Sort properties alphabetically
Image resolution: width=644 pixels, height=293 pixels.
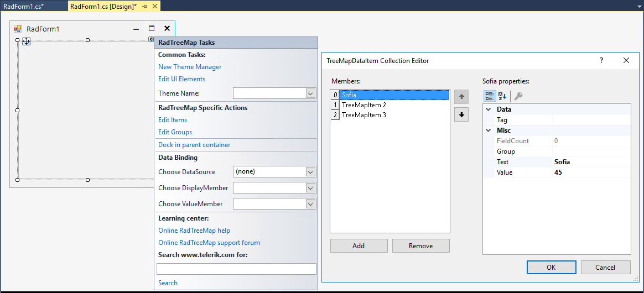tap(502, 96)
